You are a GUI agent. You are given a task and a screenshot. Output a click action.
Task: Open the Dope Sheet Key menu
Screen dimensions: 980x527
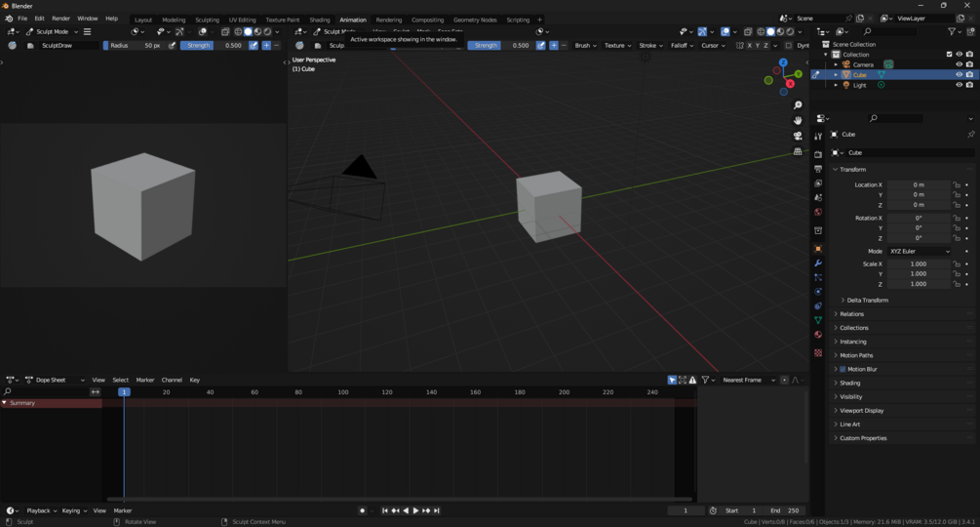click(194, 380)
